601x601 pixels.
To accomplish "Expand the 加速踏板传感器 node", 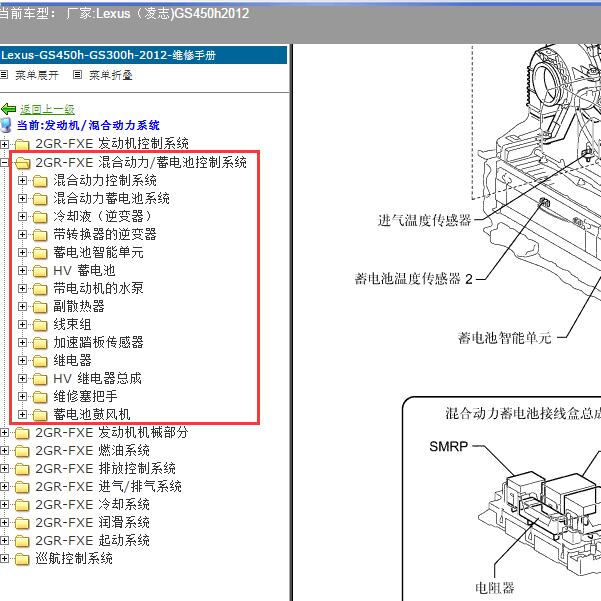I will point(22,343).
